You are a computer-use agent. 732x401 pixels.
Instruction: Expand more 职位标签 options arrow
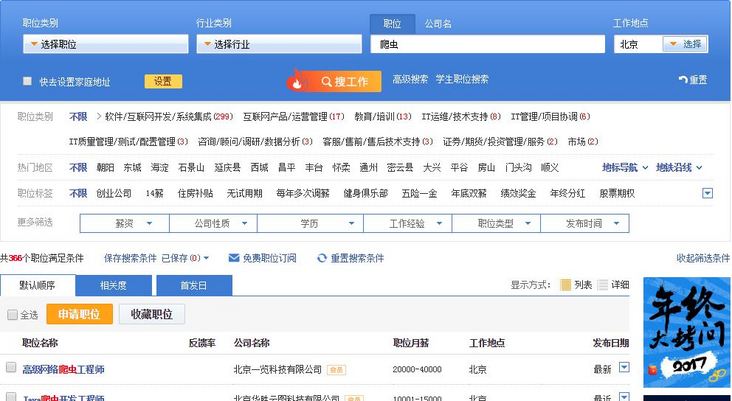pos(708,193)
